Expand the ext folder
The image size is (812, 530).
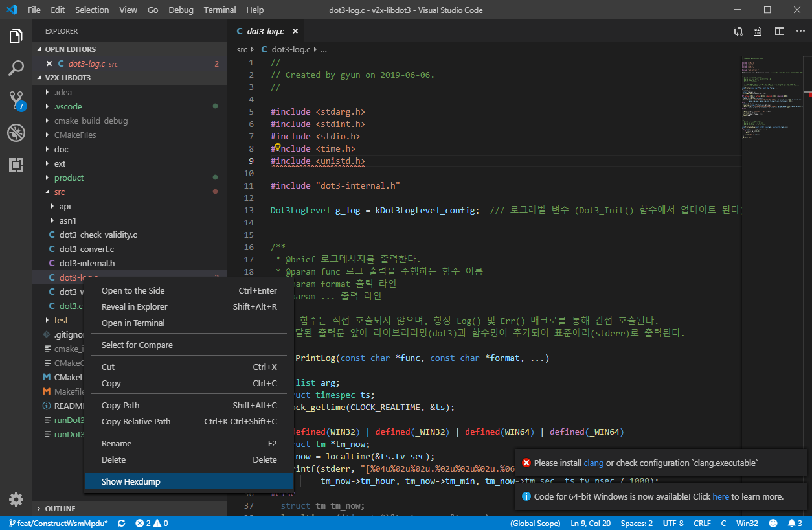(x=130, y=163)
